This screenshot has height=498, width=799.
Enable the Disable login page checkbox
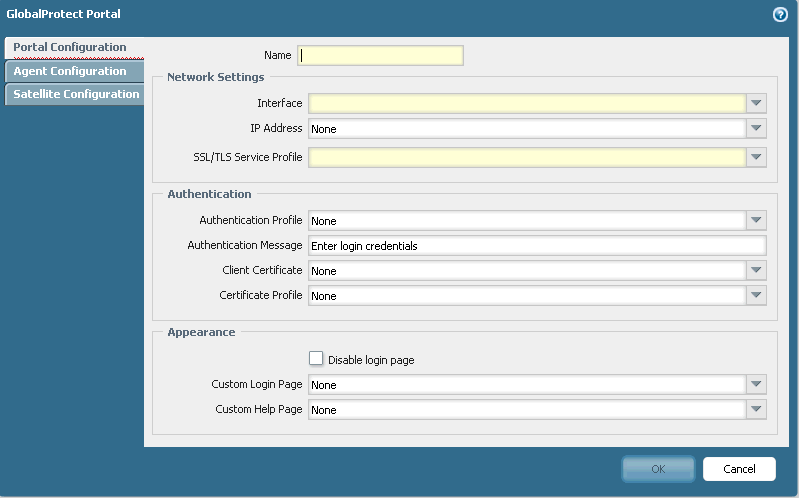(x=316, y=359)
